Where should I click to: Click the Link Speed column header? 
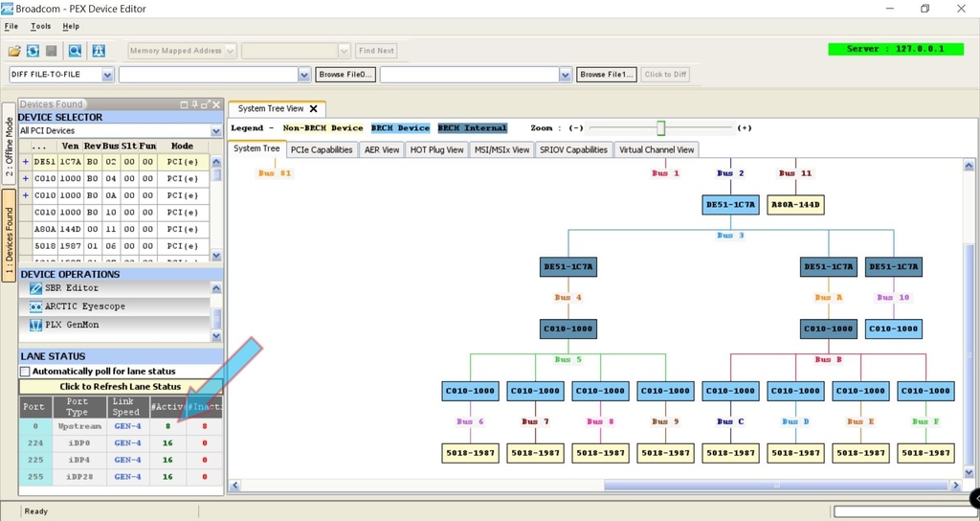127,407
